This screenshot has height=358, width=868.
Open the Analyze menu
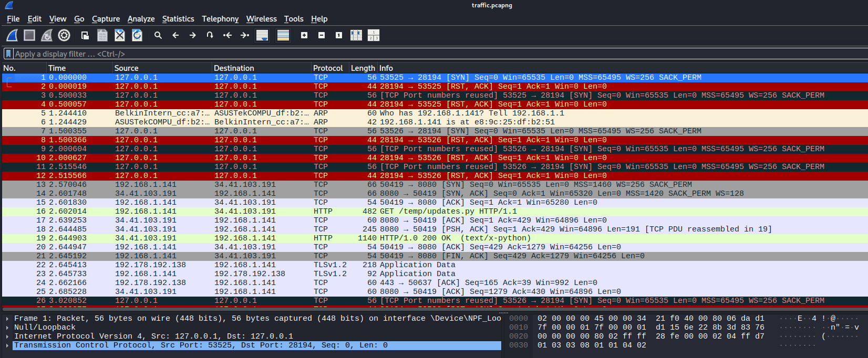pyautogui.click(x=141, y=19)
